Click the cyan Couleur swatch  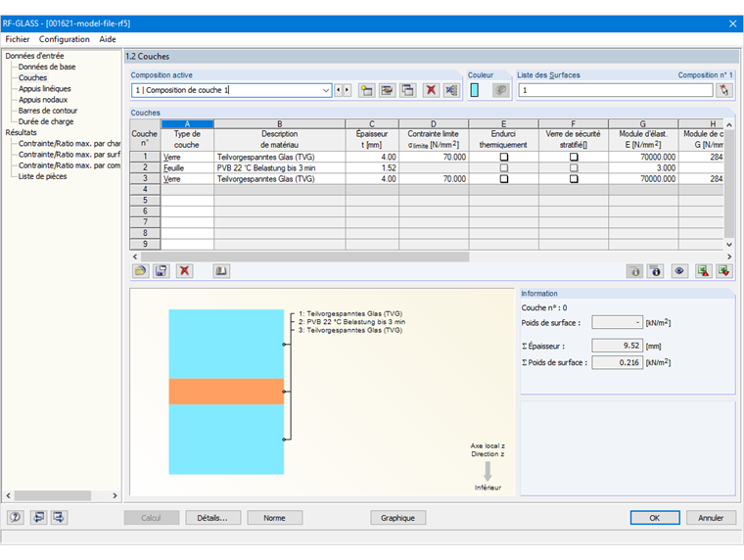tap(474, 90)
